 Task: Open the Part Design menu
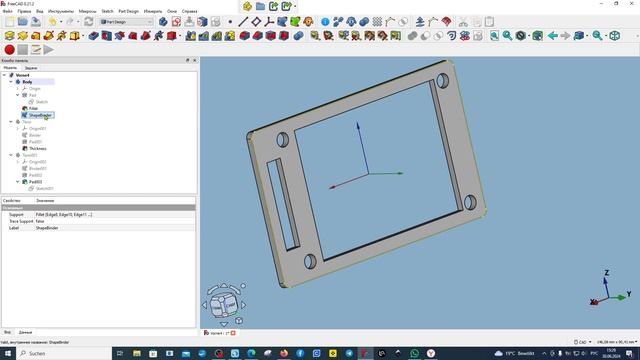129,11
